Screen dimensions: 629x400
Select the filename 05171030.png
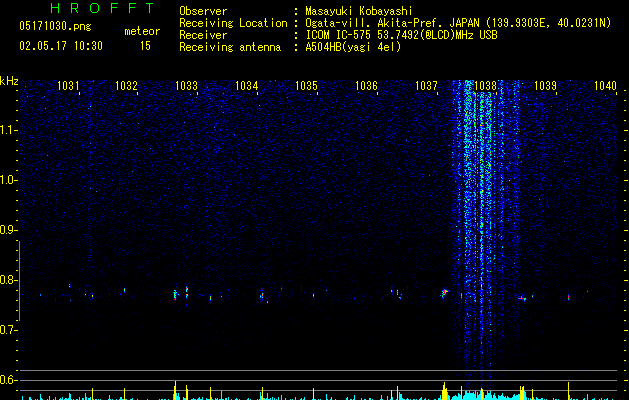click(x=55, y=26)
